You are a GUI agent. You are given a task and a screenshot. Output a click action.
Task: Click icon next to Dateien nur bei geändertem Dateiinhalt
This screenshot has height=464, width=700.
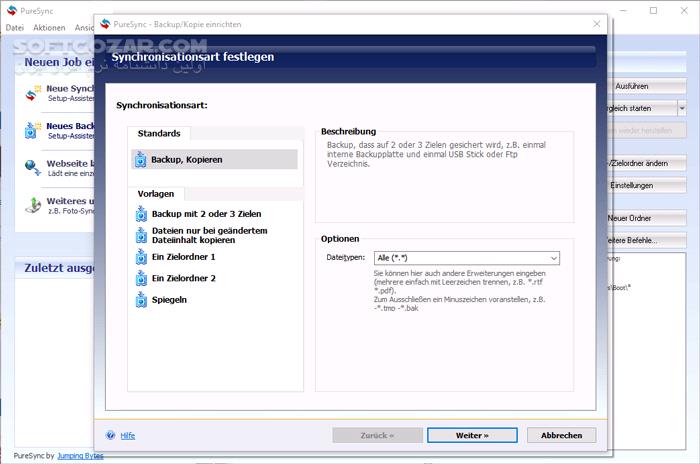coord(141,235)
